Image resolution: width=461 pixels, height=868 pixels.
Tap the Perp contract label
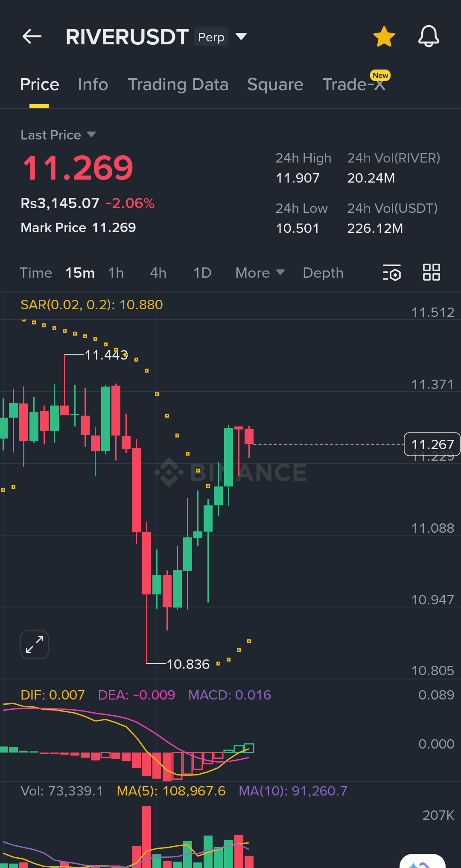211,37
